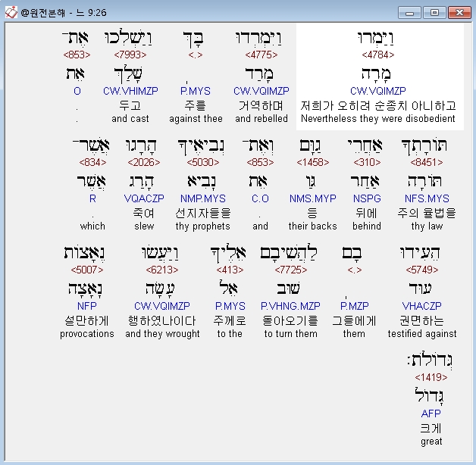Viewport: 476px width, 465px height.
Task: Click parsing code AFP
Action: click(431, 414)
